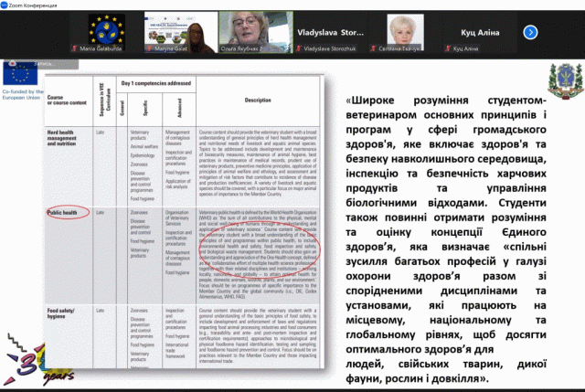Image resolution: width=585 pixels, height=392 pixels.
Task: Click the European Union flag logo
Action: 20,74
